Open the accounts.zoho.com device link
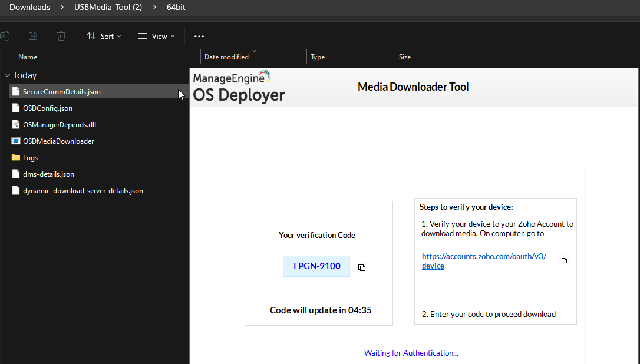The height and width of the screenshot is (364, 640). coord(483,257)
